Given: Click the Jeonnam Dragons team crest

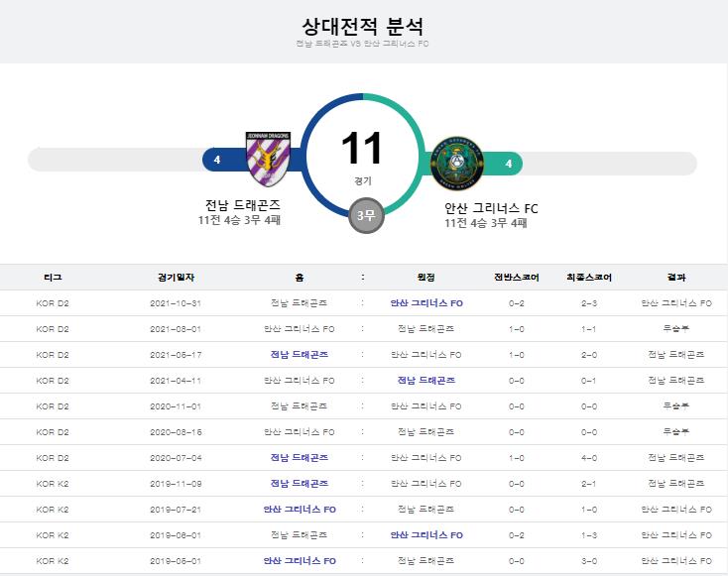Looking at the screenshot, I should point(268,160).
